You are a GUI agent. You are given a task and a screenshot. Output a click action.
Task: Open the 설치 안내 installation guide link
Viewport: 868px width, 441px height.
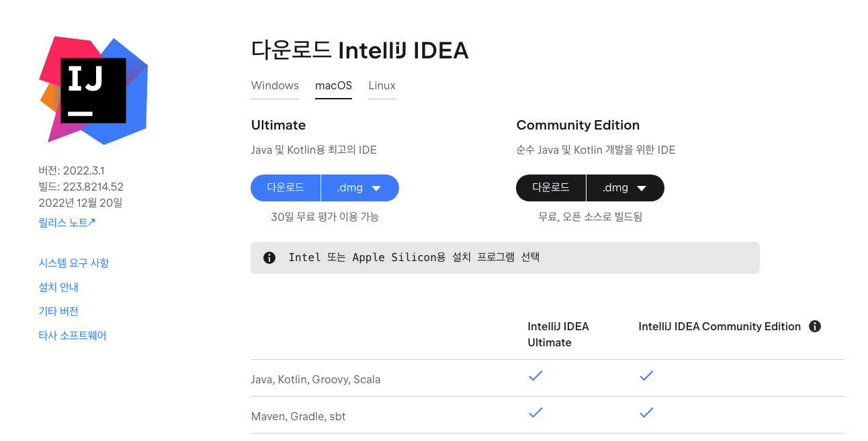pyautogui.click(x=59, y=287)
